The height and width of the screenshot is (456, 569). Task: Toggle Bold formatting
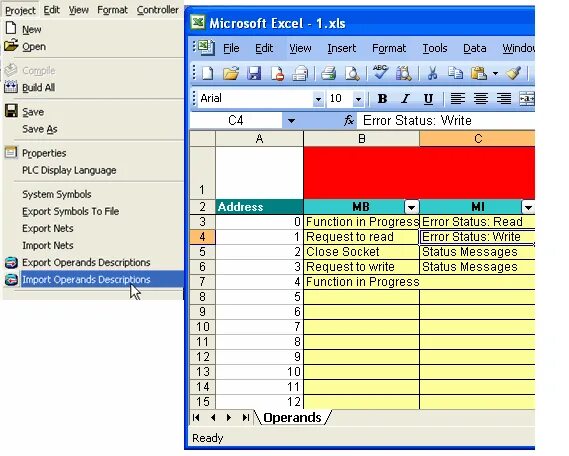tap(382, 99)
